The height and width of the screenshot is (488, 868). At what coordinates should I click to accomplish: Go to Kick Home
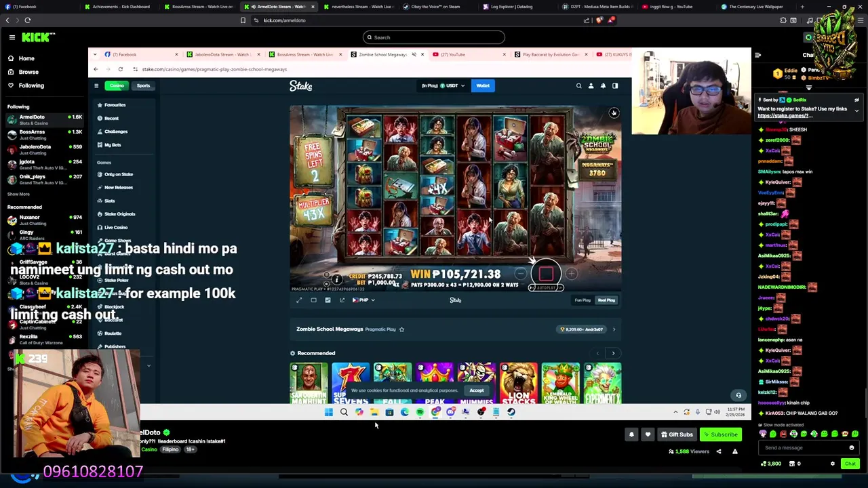(26, 58)
